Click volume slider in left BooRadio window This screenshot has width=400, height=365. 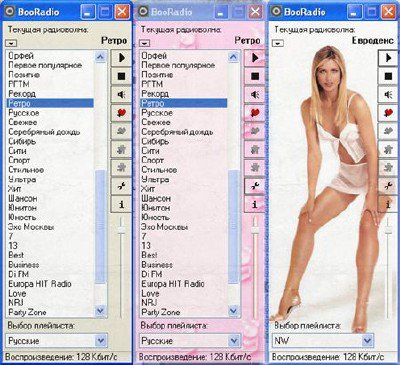(x=121, y=230)
